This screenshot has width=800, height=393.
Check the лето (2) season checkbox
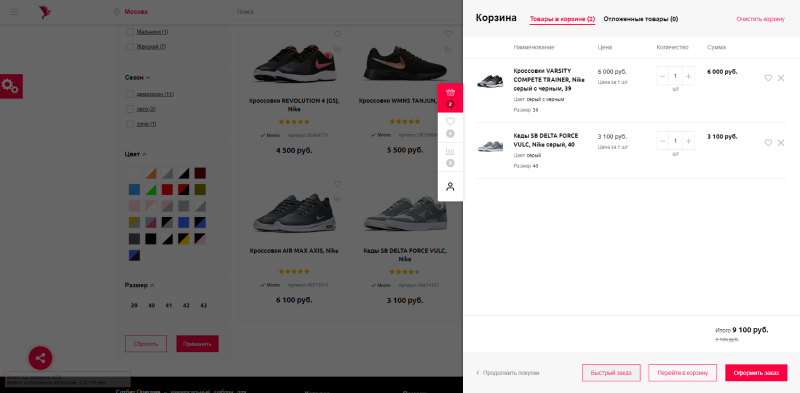click(130, 109)
